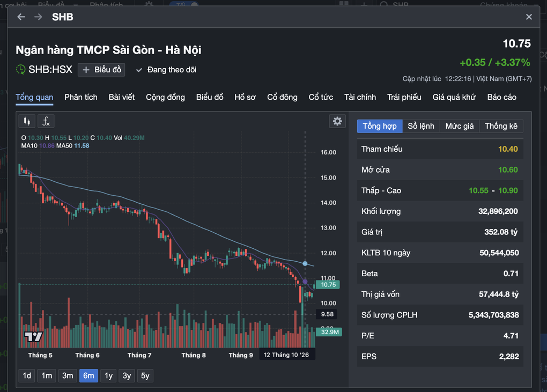Set chart range to 1m
This screenshot has width=547, height=392.
(x=47, y=375)
